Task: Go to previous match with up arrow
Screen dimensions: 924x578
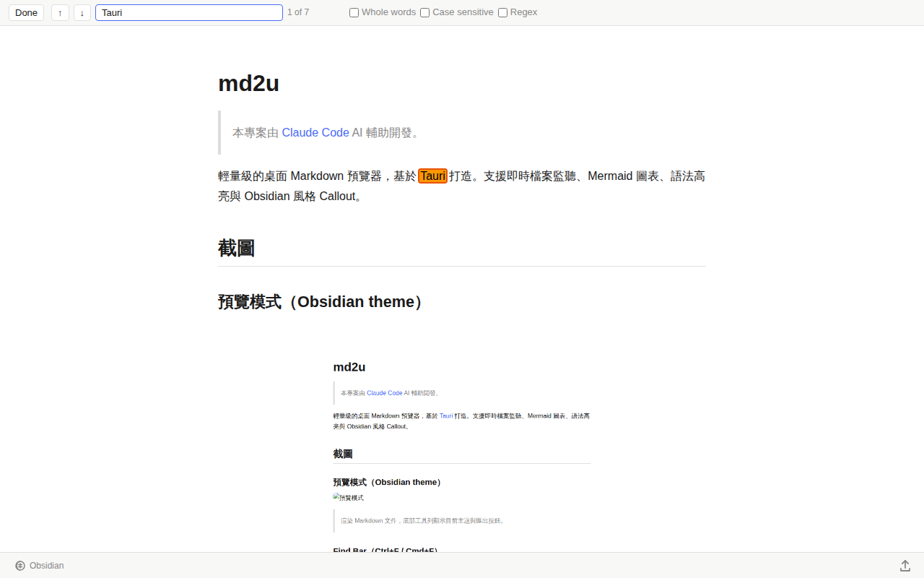Action: [60, 12]
